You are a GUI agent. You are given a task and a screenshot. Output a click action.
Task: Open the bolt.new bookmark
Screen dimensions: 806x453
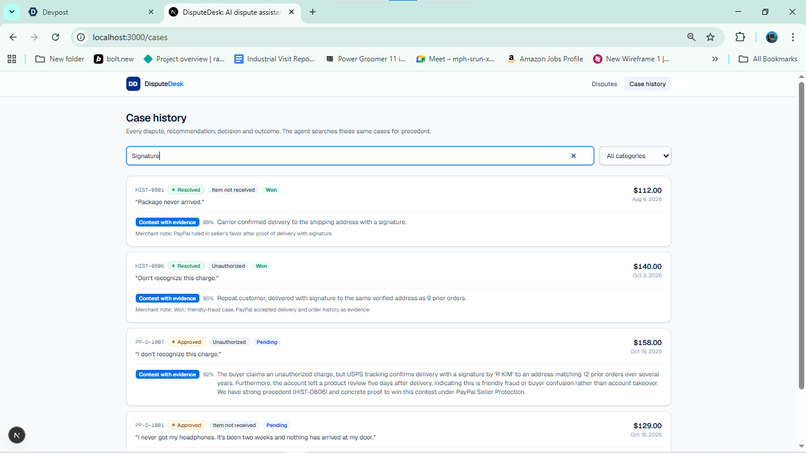114,59
